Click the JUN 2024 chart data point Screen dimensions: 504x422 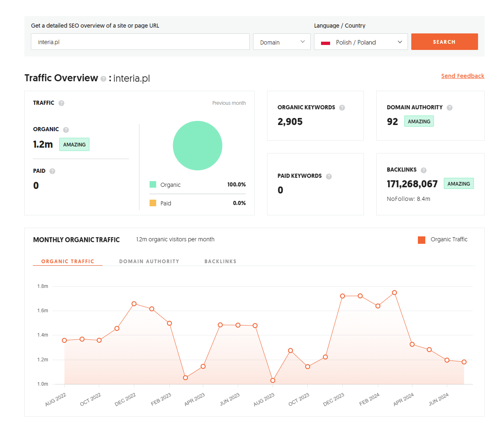pos(447,360)
